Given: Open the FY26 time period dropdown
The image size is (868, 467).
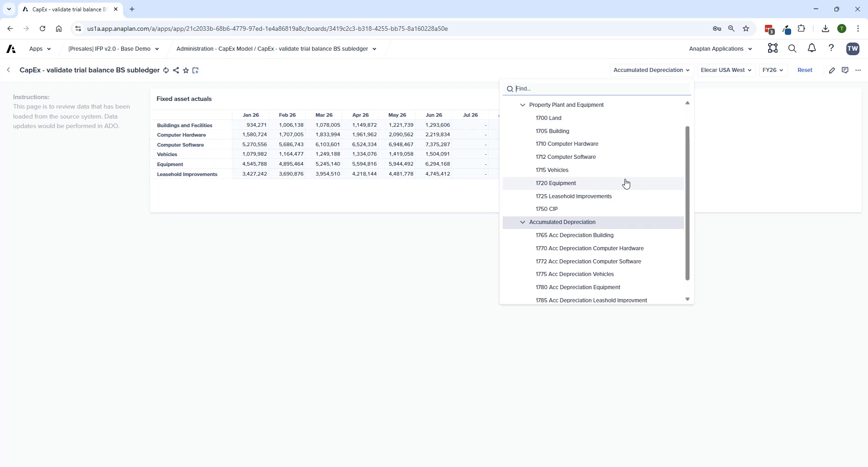Looking at the screenshot, I should (x=773, y=70).
